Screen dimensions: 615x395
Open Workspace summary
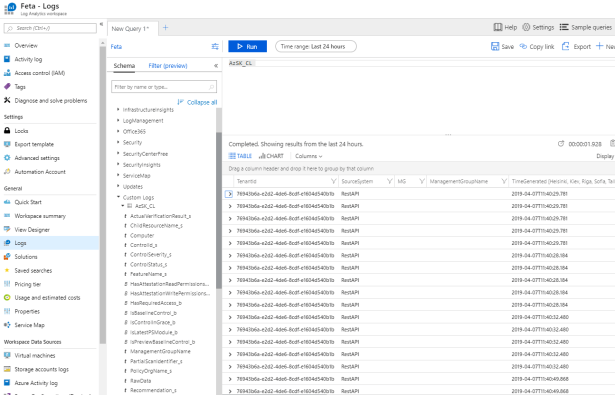coord(40,216)
